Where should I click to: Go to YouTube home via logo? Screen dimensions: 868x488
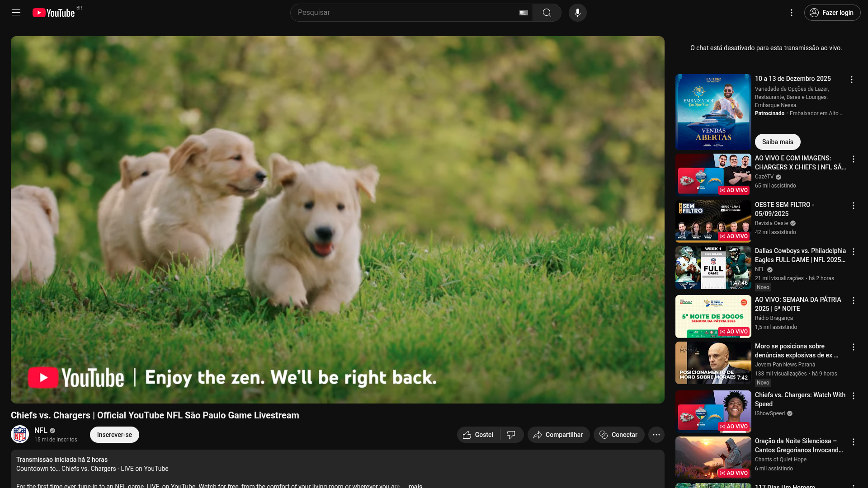point(54,13)
